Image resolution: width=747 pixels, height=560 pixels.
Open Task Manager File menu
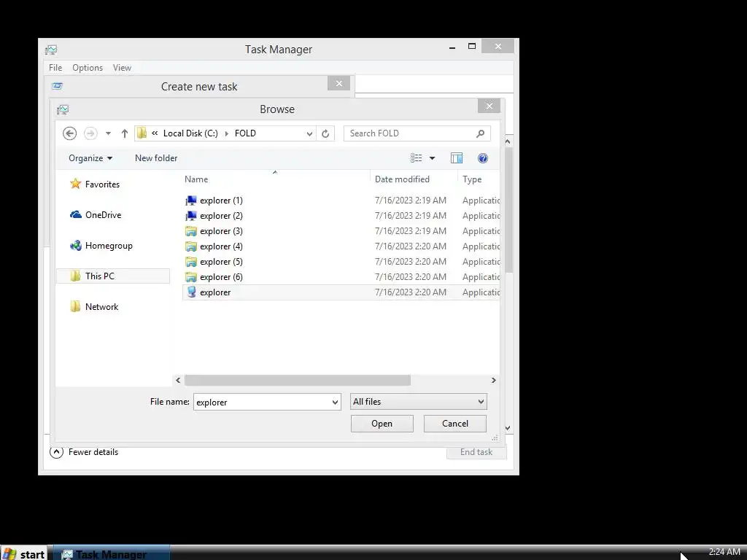pos(55,68)
